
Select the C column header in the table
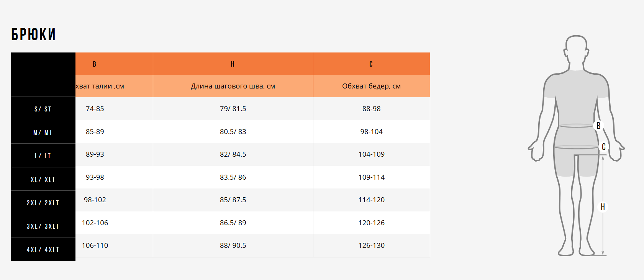point(371,64)
